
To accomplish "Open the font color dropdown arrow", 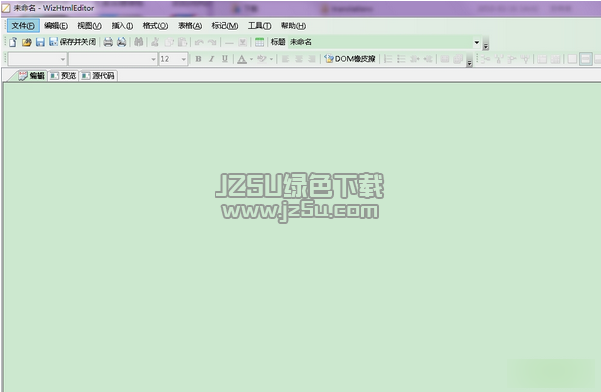I will [x=251, y=59].
